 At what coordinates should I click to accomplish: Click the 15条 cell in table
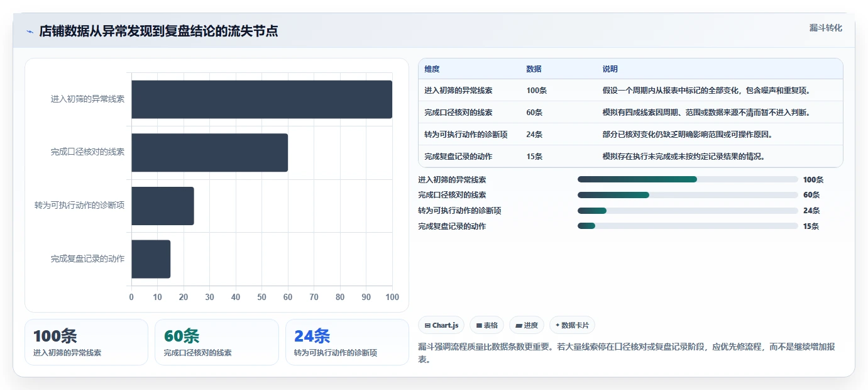tap(534, 157)
